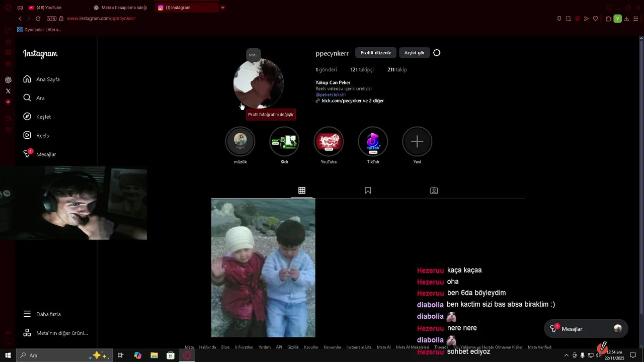Open Oyuncular | Aternos bookmark
This screenshot has width=644, height=362.
coord(39,30)
